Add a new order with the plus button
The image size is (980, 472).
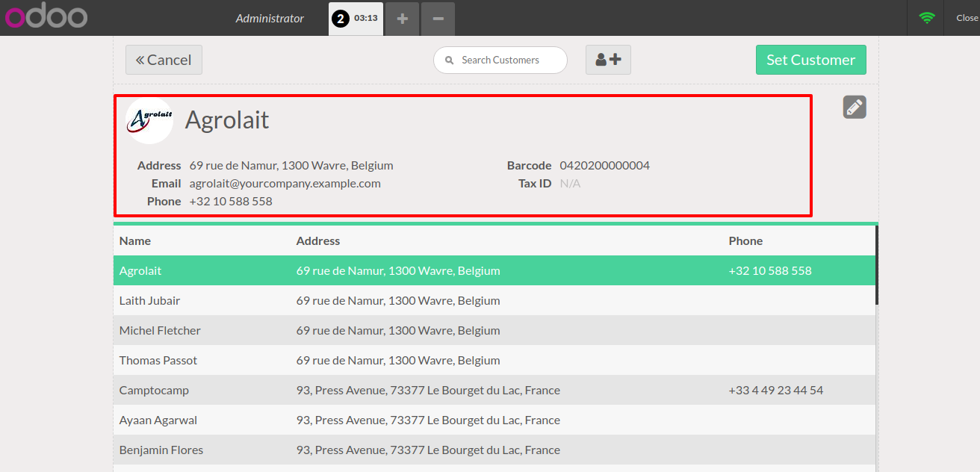pos(403,19)
